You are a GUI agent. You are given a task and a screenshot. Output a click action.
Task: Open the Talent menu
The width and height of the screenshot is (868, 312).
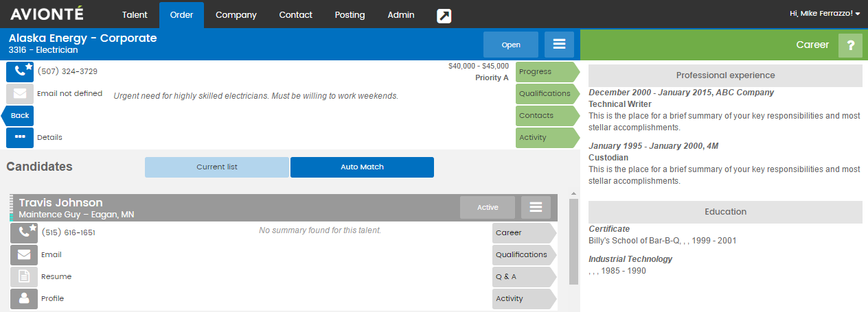tap(135, 14)
